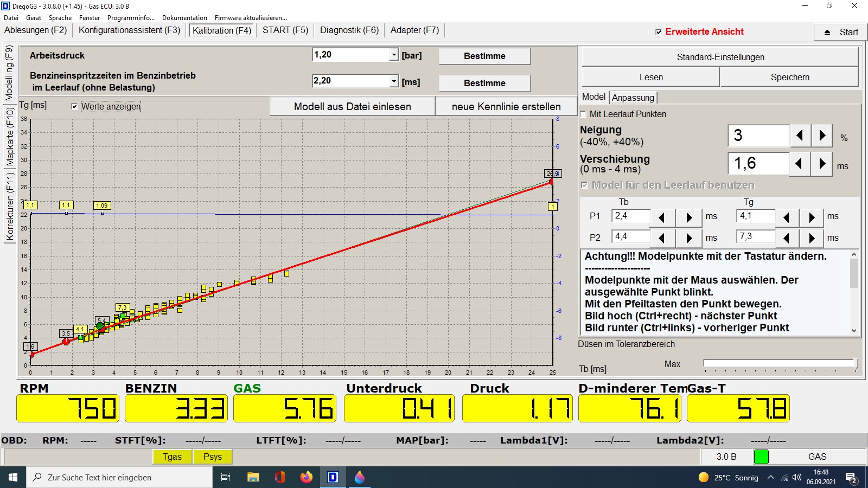Click the Start eject button
Image resolution: width=868 pixels, height=488 pixels.
pos(841,33)
